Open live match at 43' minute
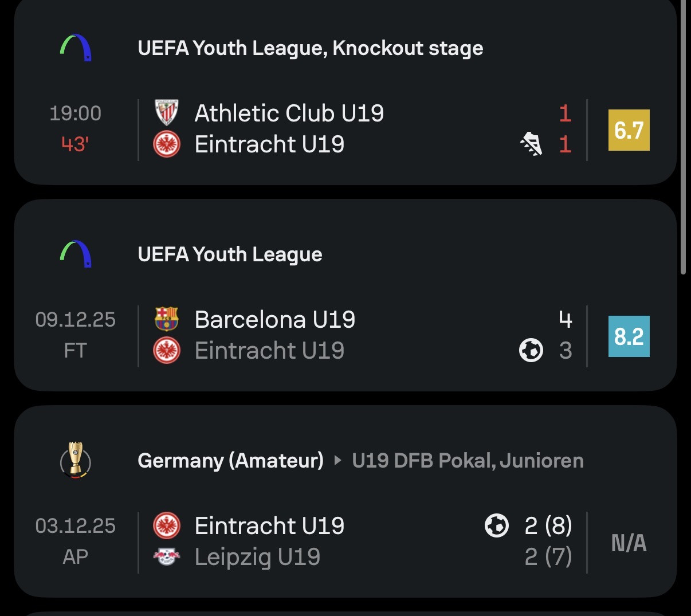691x616 pixels. tap(75, 144)
